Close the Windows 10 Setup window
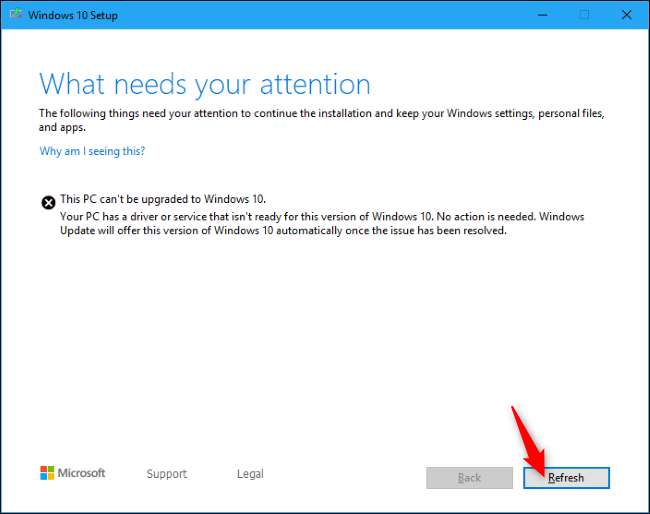650x514 pixels. pos(627,15)
